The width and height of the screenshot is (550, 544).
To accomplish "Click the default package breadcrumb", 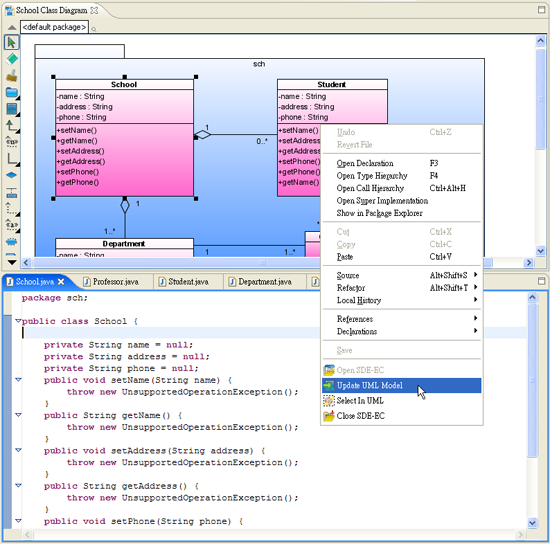I will [54, 27].
